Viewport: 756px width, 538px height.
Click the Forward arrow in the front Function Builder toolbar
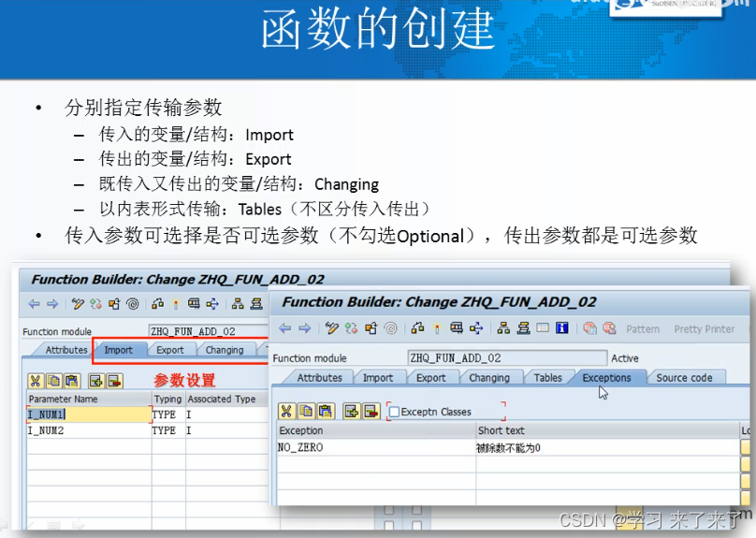click(x=304, y=328)
